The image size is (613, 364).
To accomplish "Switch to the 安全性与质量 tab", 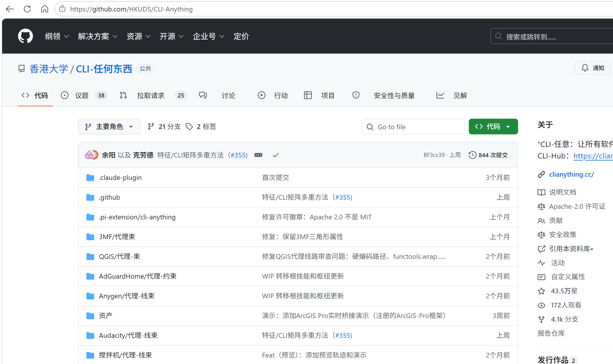I will (384, 95).
